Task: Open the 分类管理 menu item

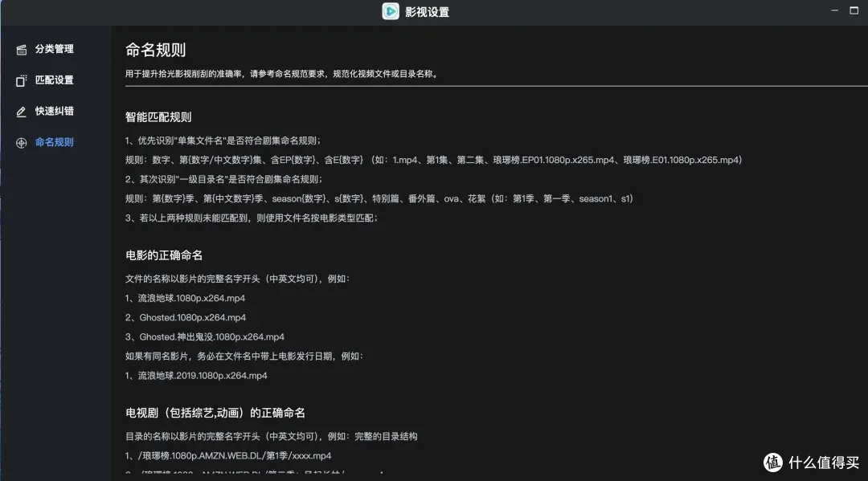Action: click(55, 49)
